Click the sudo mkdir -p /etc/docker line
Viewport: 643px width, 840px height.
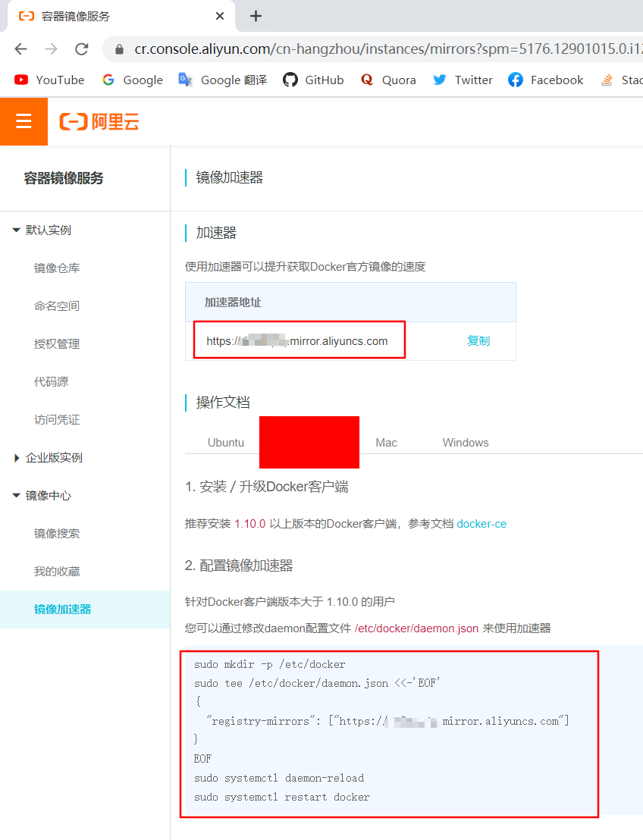click(x=269, y=664)
